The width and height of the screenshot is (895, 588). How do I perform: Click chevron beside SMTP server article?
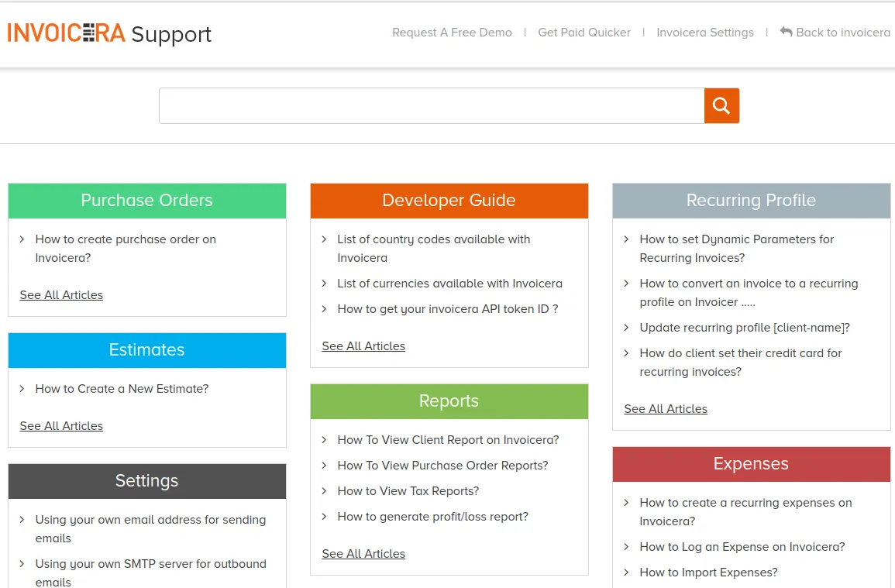click(22, 563)
